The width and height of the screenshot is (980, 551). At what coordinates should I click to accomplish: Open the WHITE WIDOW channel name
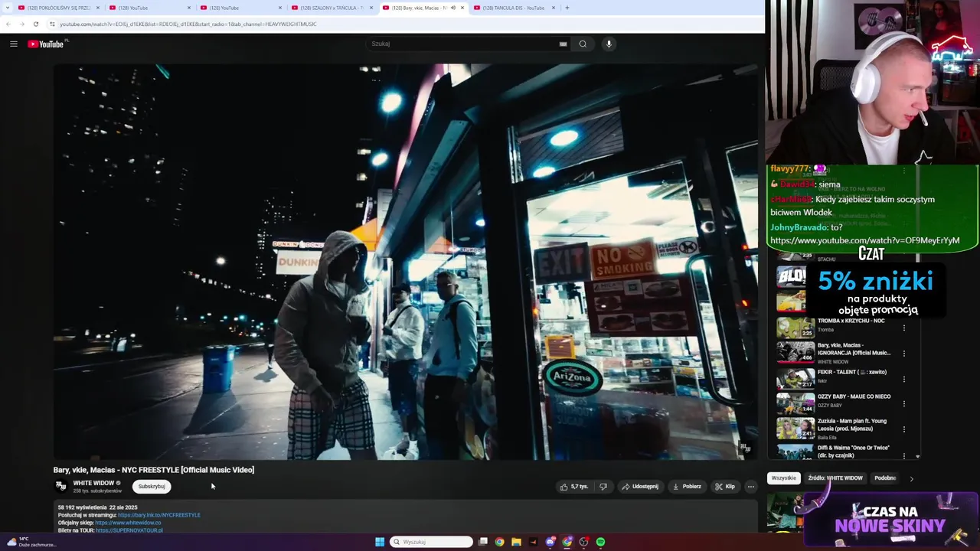click(93, 483)
